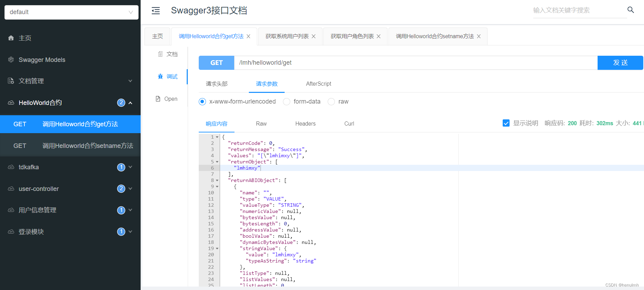This screenshot has width=644, height=290.
Task: Open the default group dropdown
Action: (72, 12)
